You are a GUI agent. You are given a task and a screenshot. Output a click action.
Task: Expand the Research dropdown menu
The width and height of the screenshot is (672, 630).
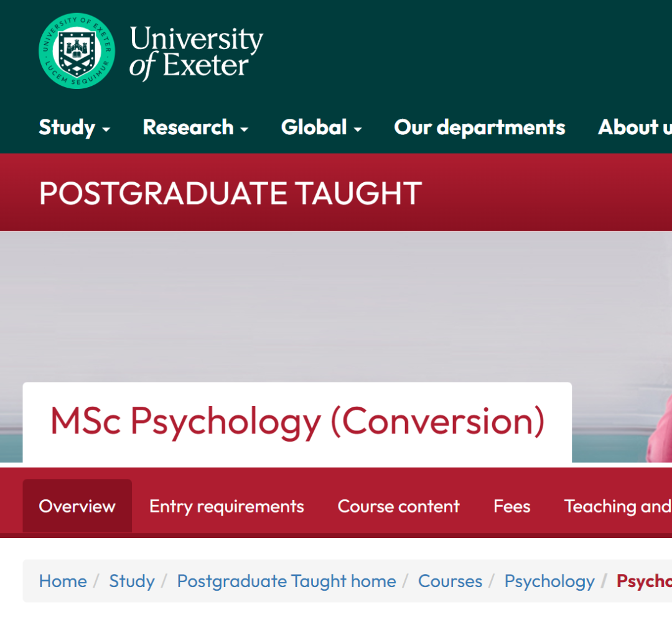point(195,127)
